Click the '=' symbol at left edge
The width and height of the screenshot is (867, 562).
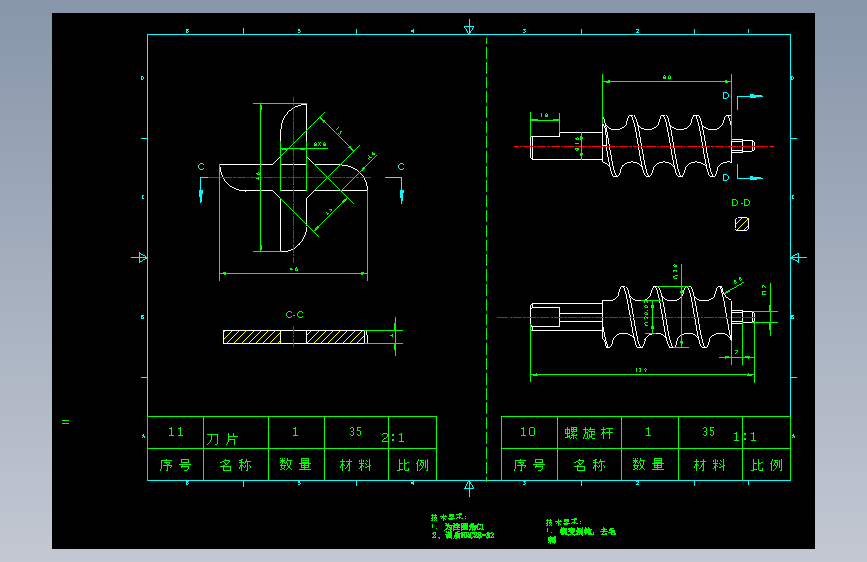[66, 422]
